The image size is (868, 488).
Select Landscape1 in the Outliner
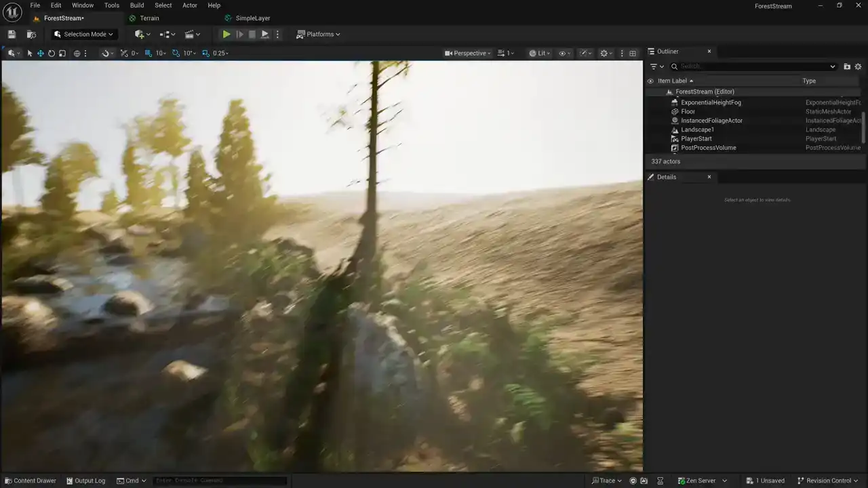tap(697, 129)
